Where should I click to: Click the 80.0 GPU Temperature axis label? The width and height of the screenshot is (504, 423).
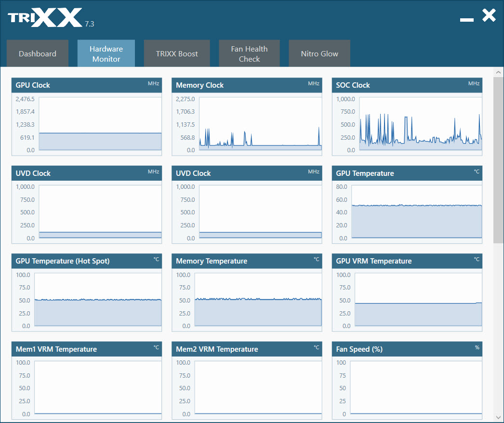[x=342, y=187]
